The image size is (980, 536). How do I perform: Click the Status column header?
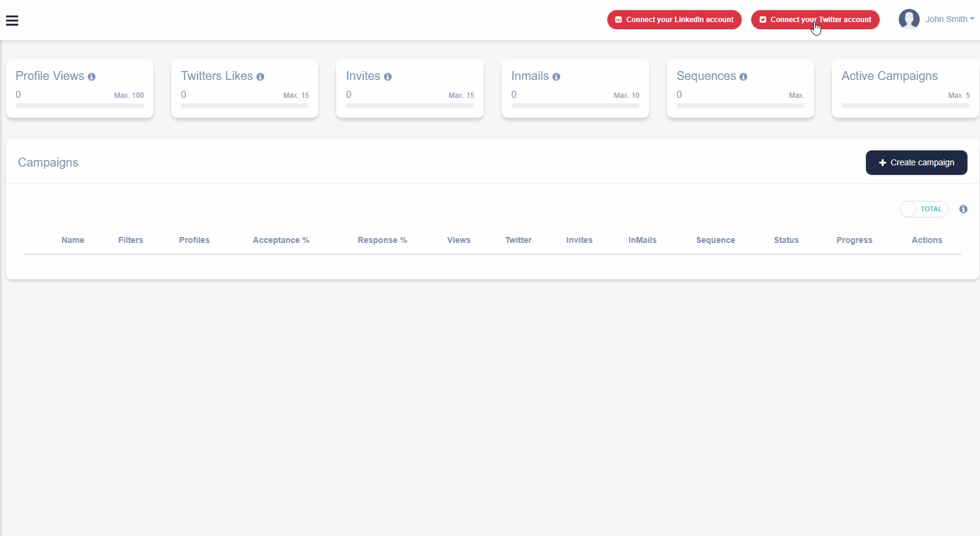point(787,240)
